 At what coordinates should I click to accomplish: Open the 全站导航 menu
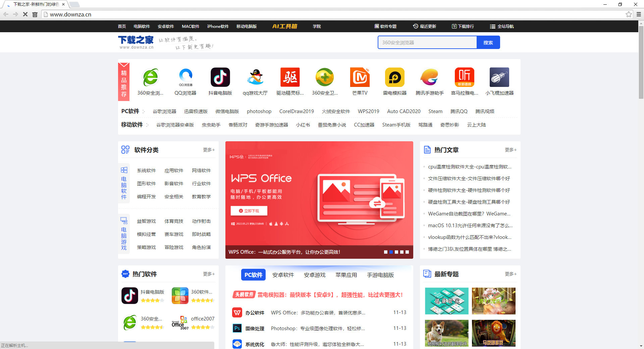tap(502, 27)
